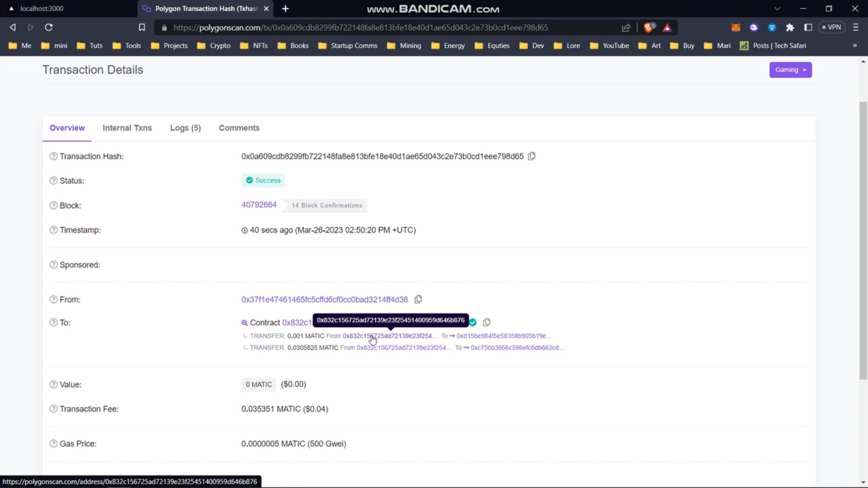
Task: Open the Gaming dropdown menu
Action: coord(791,70)
